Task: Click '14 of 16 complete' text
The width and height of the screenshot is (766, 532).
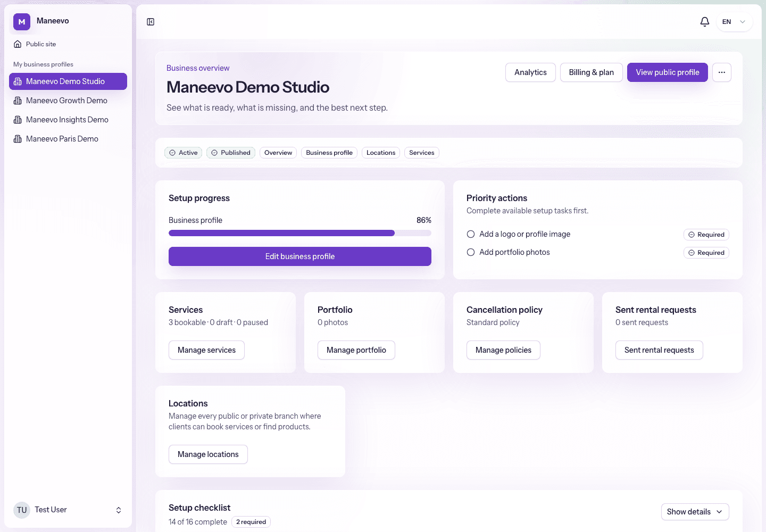Action: [x=198, y=522]
